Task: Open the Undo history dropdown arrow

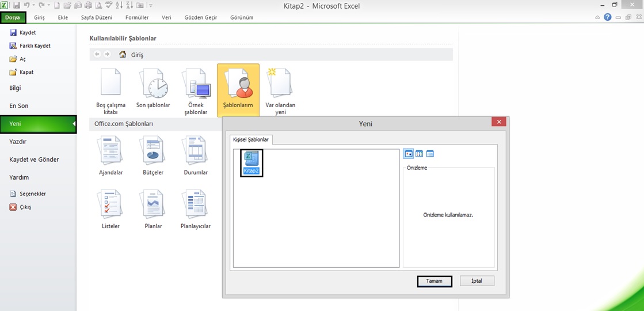Action: (x=34, y=5)
